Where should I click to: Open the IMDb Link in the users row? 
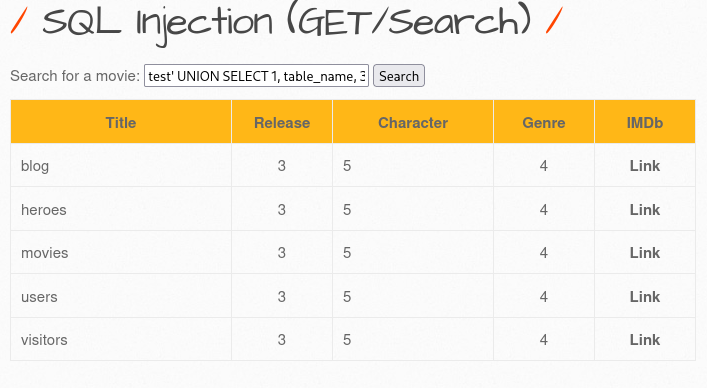[x=645, y=297]
